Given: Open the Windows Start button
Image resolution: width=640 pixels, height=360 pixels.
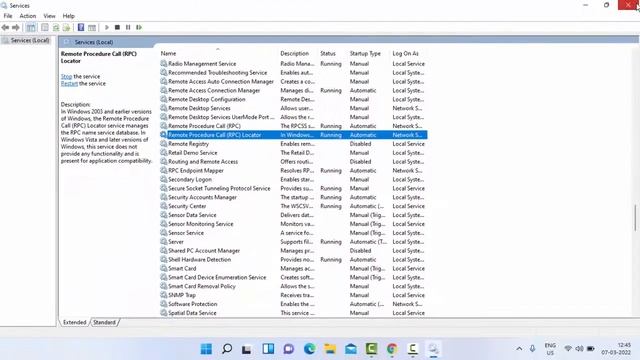Looking at the screenshot, I should coord(206,349).
